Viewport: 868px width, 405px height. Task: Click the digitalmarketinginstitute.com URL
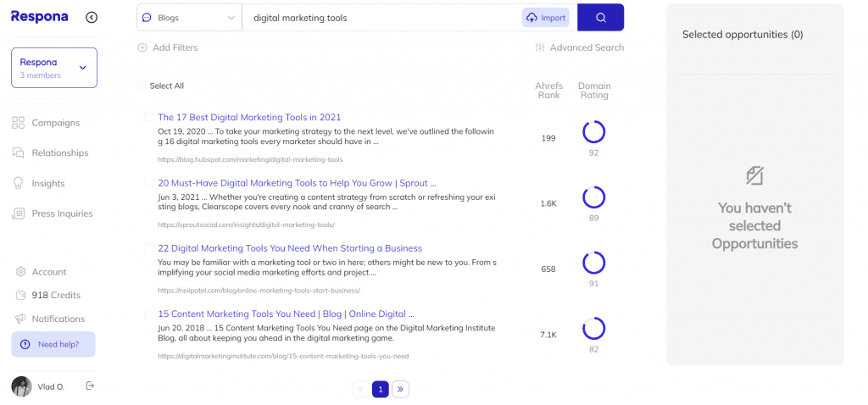coord(283,357)
